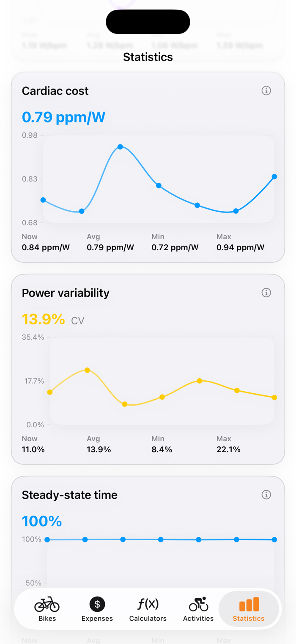Show Steady-state time info
The height and width of the screenshot is (644, 296).
266,495
